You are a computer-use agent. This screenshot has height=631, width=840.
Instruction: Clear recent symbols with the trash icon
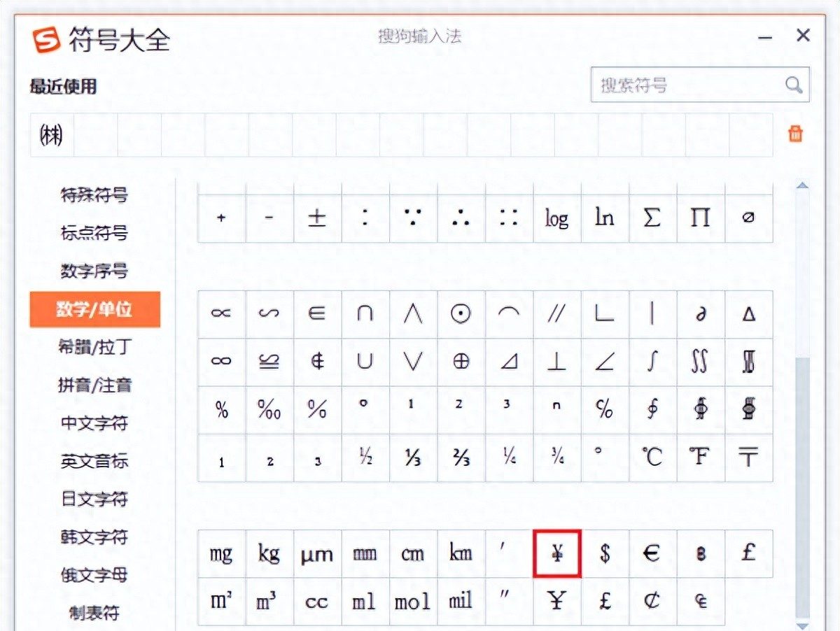(x=794, y=134)
